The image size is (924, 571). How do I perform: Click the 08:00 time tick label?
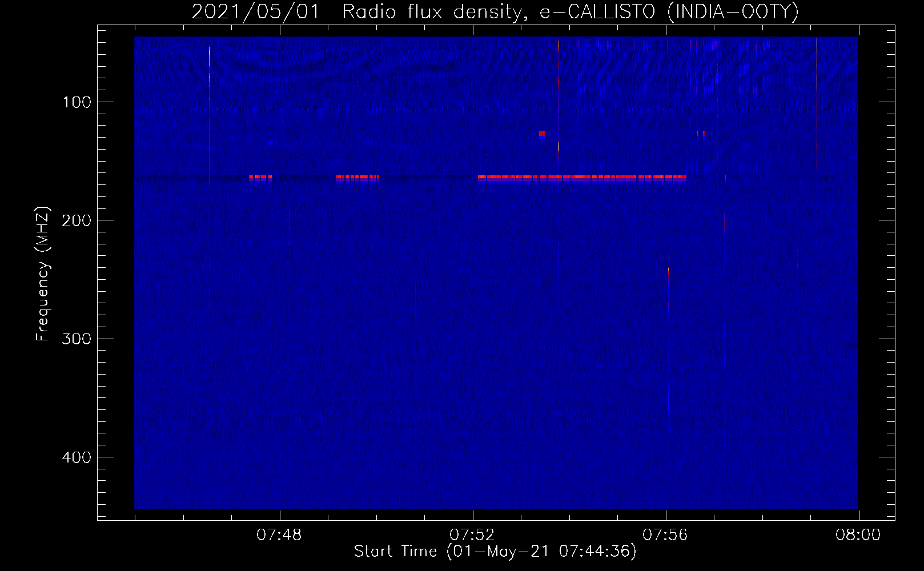coord(858,535)
